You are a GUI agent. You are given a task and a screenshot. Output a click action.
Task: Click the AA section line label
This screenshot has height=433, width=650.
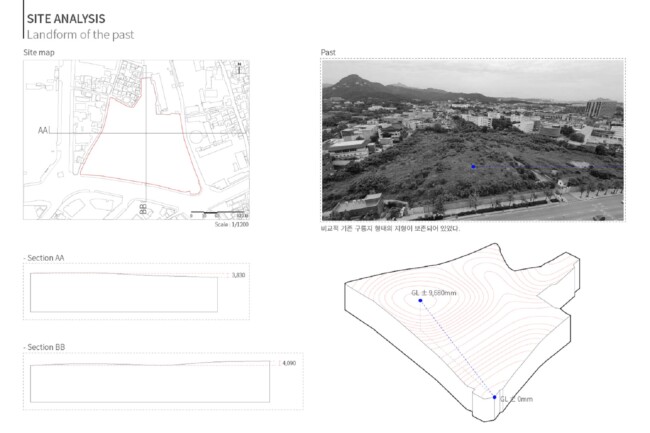[42, 131]
